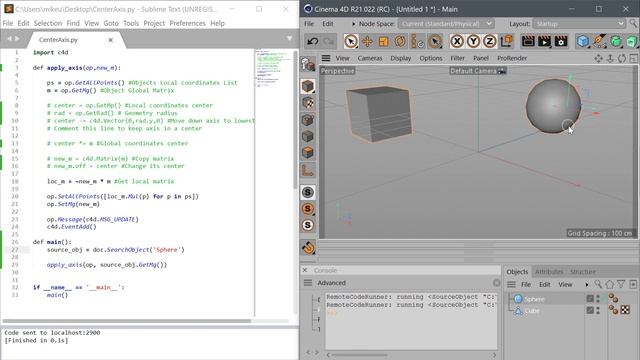
Task: Activate the Rotate tool
Action: [400, 41]
